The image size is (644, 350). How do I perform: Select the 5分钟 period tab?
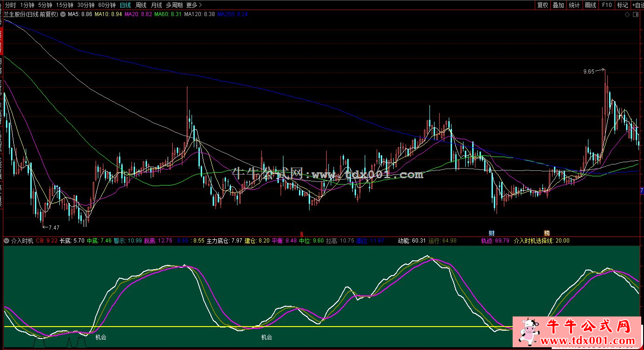[x=45, y=5]
